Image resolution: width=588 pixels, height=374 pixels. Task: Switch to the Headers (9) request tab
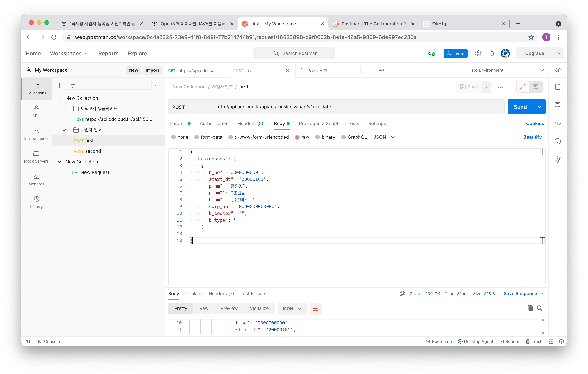tap(250, 123)
